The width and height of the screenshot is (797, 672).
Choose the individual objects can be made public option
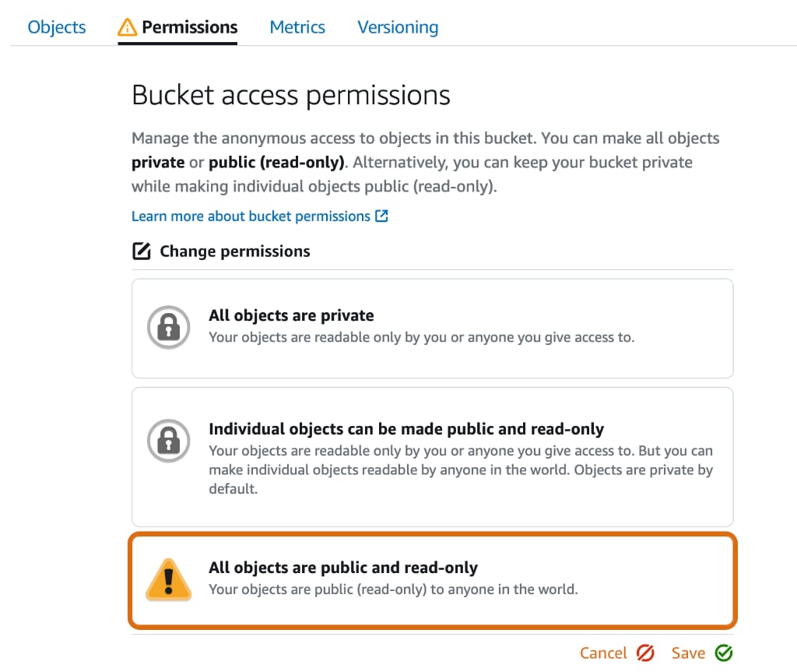pyautogui.click(x=432, y=457)
